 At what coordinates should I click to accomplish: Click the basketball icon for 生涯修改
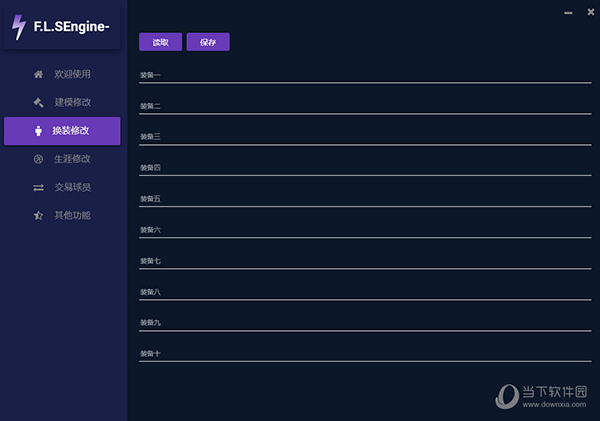[38, 159]
